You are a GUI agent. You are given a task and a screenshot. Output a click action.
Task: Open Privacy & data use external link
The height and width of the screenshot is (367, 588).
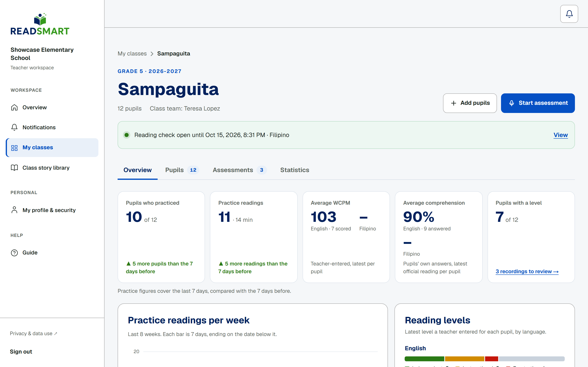tap(33, 334)
